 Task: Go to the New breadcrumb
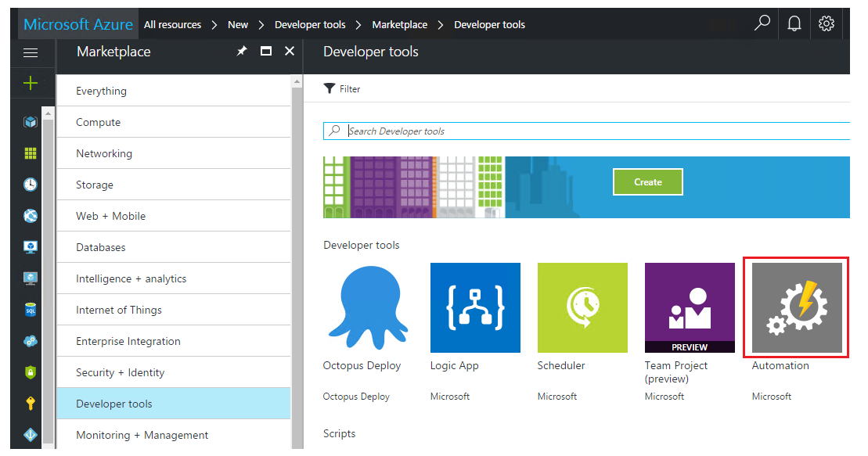(238, 24)
